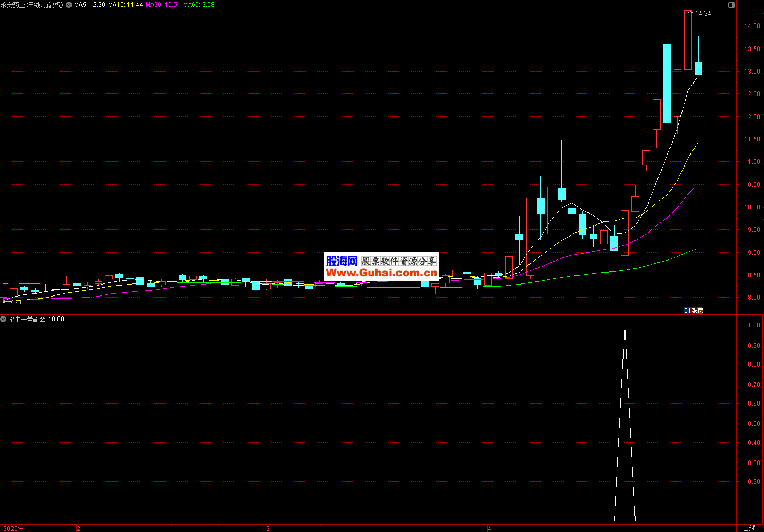Click the red 涨 info tag
764x532 pixels.
[x=694, y=311]
